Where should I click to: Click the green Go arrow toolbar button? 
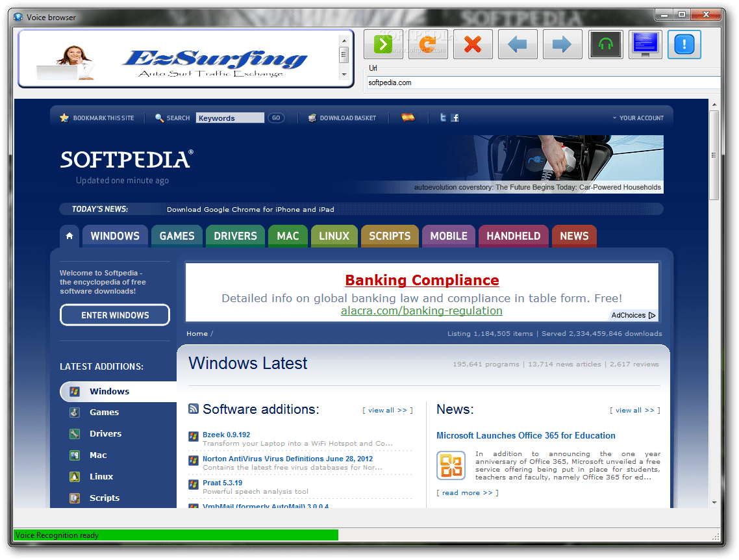coord(383,44)
